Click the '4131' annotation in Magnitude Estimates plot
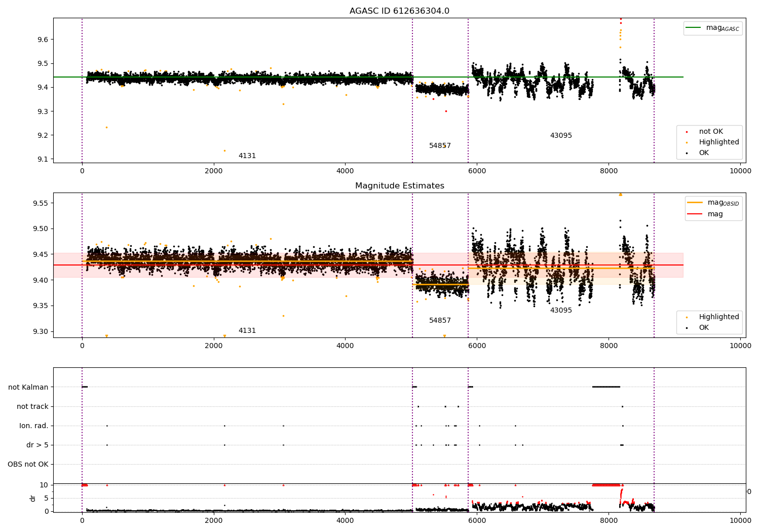This screenshot has width=760, height=532. 247,331
